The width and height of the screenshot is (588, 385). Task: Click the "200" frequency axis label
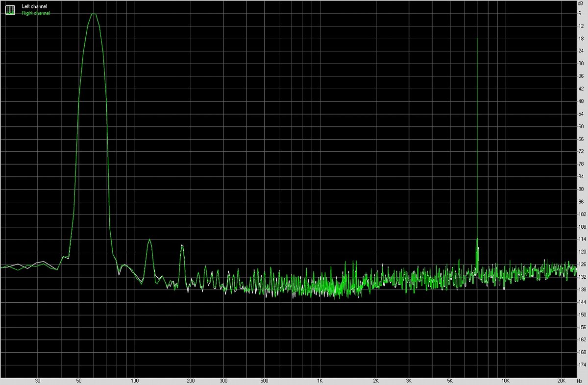tap(191, 381)
